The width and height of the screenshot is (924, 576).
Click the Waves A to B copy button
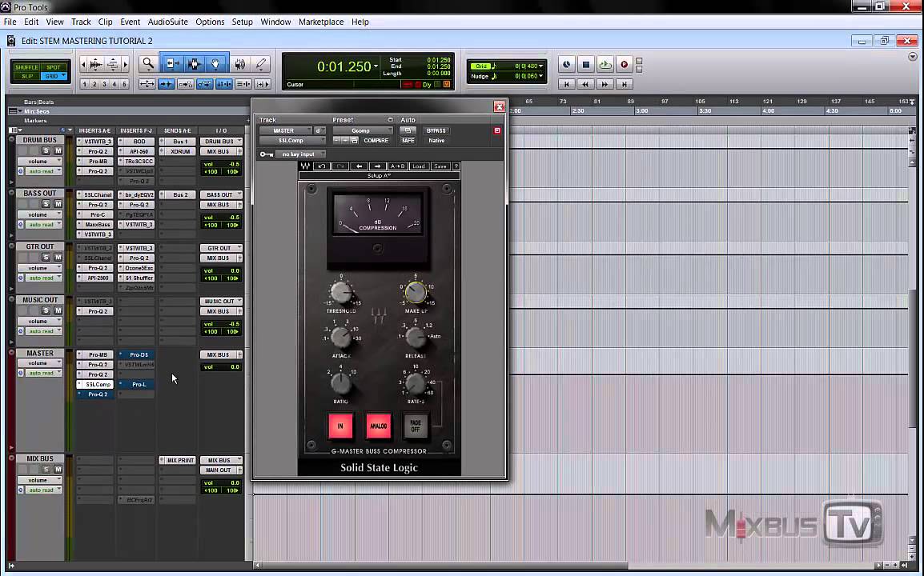coord(398,166)
